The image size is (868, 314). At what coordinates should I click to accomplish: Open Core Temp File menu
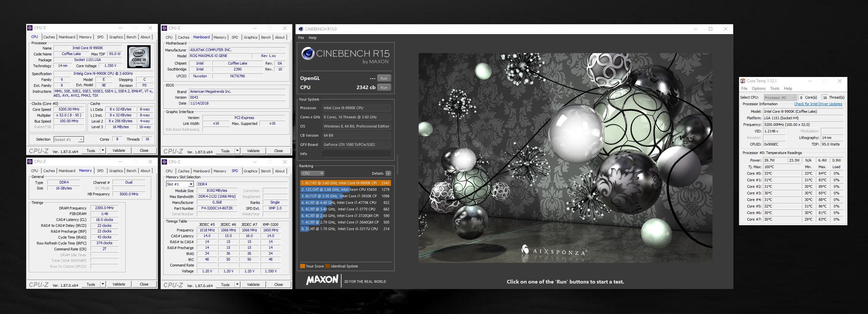[744, 88]
